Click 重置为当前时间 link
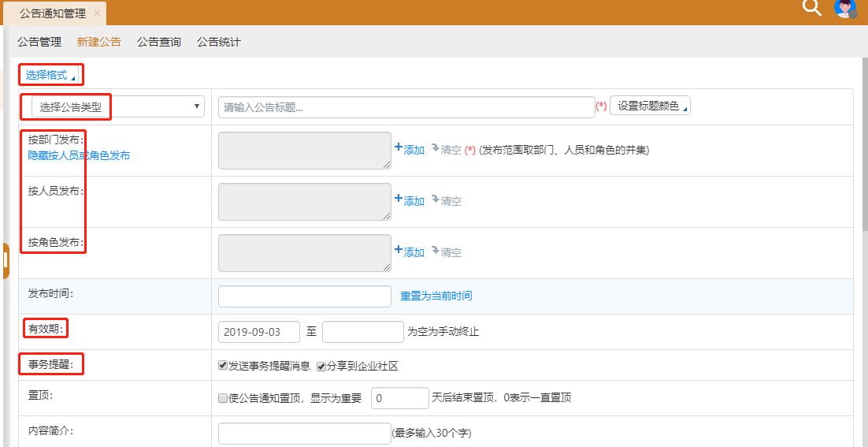The image size is (868, 447). coord(436,296)
